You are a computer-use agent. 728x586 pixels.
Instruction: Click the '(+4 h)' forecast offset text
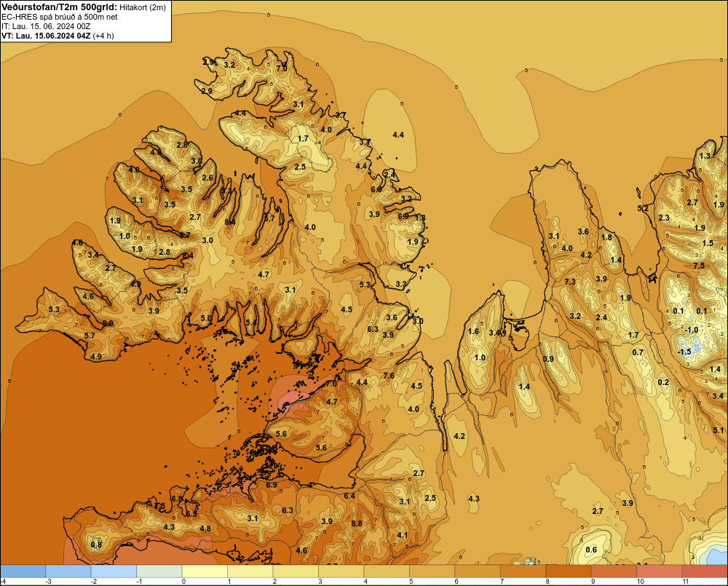(x=103, y=36)
